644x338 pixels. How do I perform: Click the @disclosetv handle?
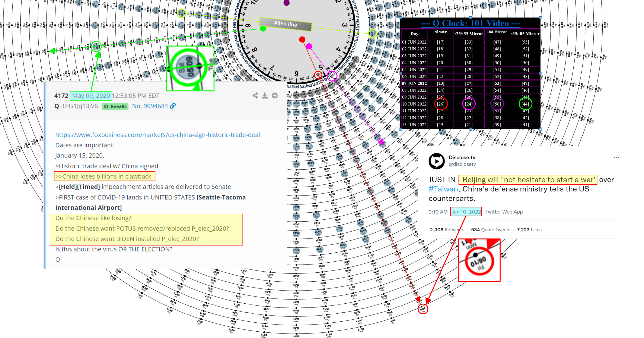(462, 164)
